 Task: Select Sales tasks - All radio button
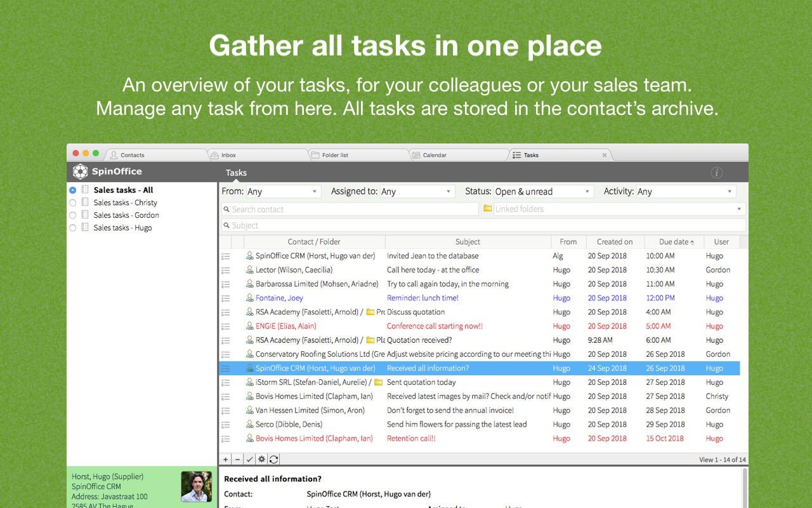coord(73,190)
